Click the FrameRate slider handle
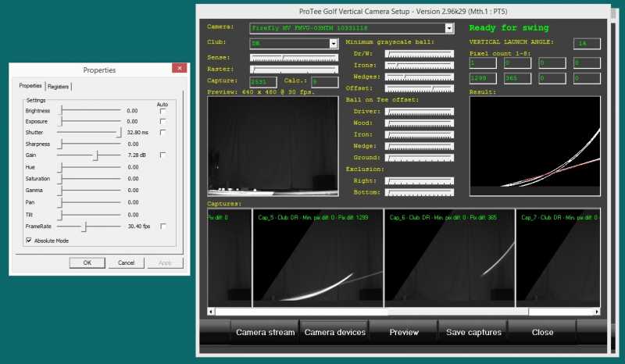625x364 pixels. coord(84,227)
